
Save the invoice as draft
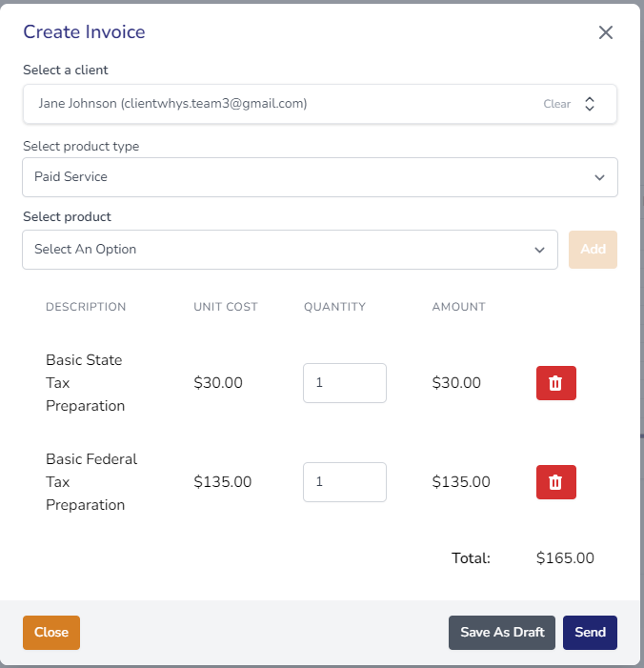point(502,632)
